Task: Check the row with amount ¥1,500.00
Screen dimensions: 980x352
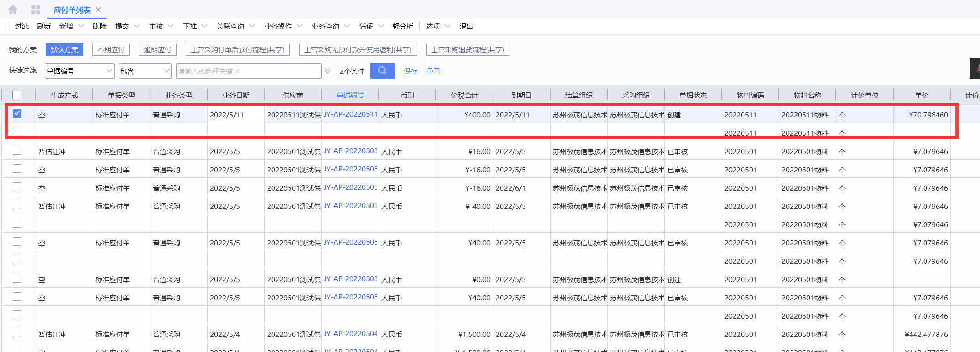Action: pyautogui.click(x=17, y=333)
